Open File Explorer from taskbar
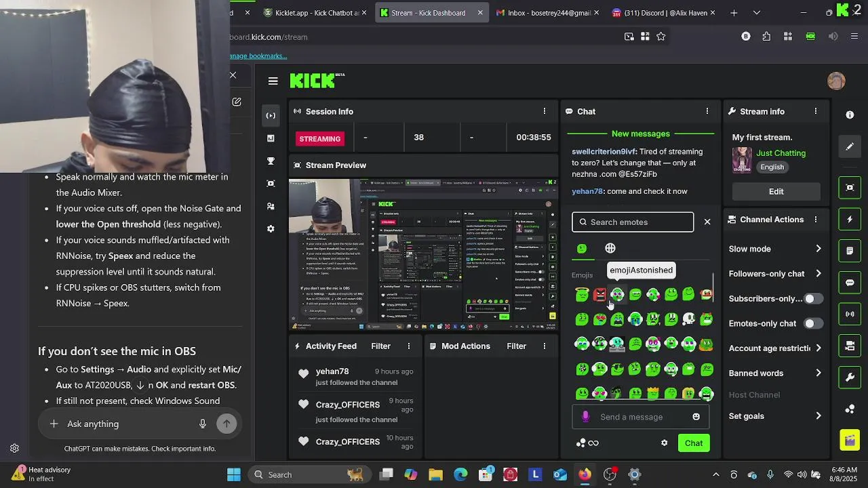 tap(435, 474)
